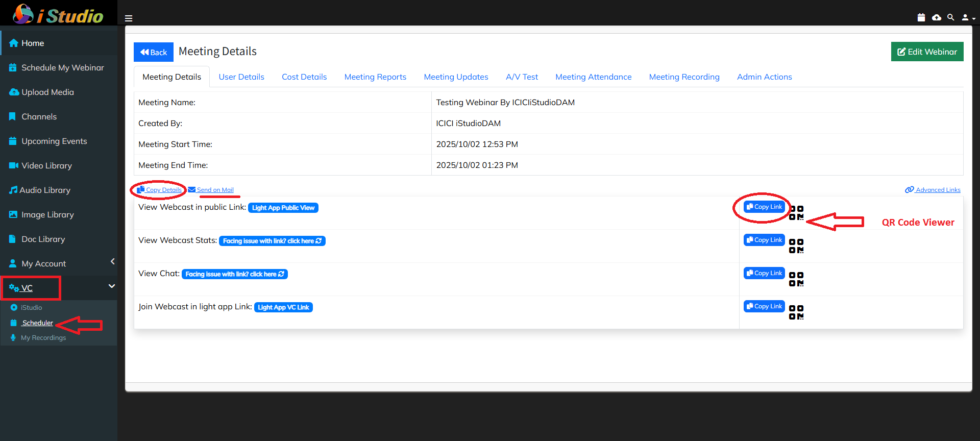
Task: Click the end time '2025/10/02 01:23 PM'
Action: [x=477, y=165]
